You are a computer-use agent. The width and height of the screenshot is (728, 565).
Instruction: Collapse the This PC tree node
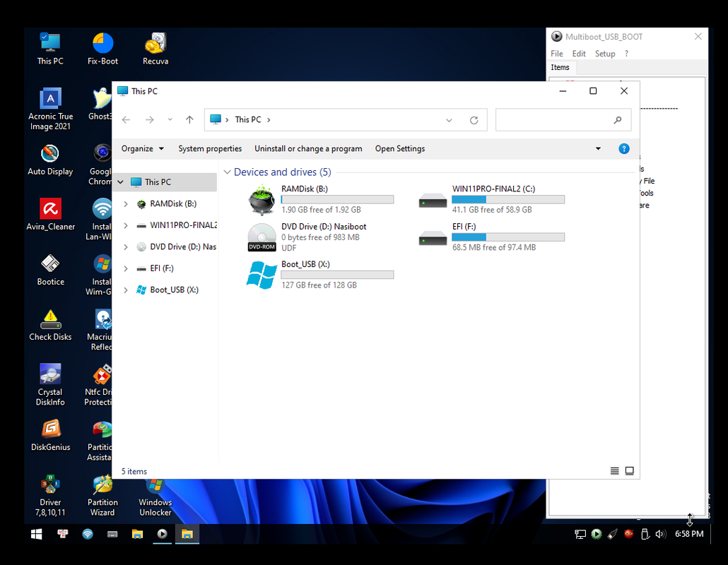(x=121, y=182)
